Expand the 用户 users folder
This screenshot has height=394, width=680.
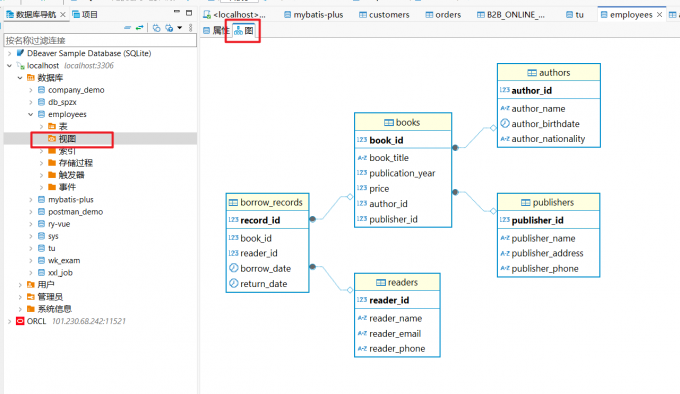(x=20, y=284)
